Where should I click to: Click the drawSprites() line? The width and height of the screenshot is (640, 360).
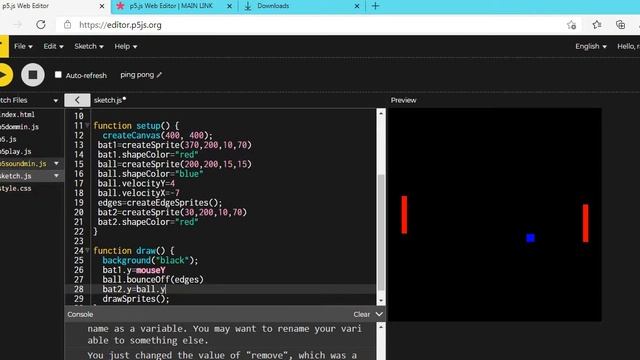coord(136,299)
